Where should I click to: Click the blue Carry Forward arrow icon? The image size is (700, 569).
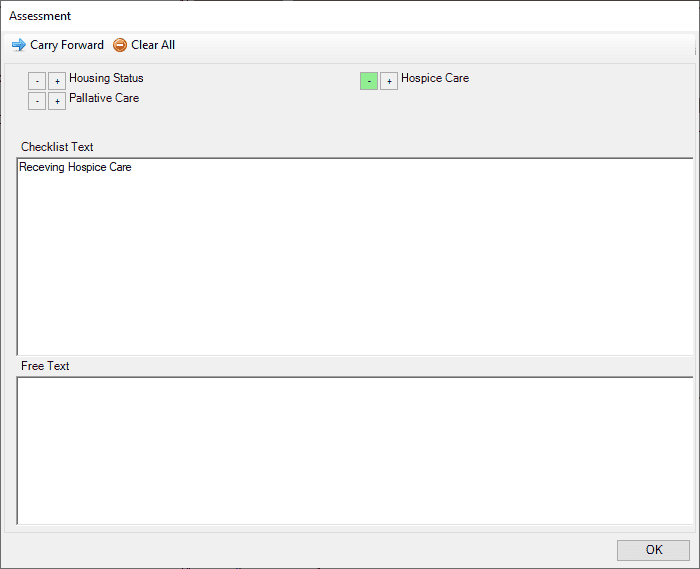(19, 45)
